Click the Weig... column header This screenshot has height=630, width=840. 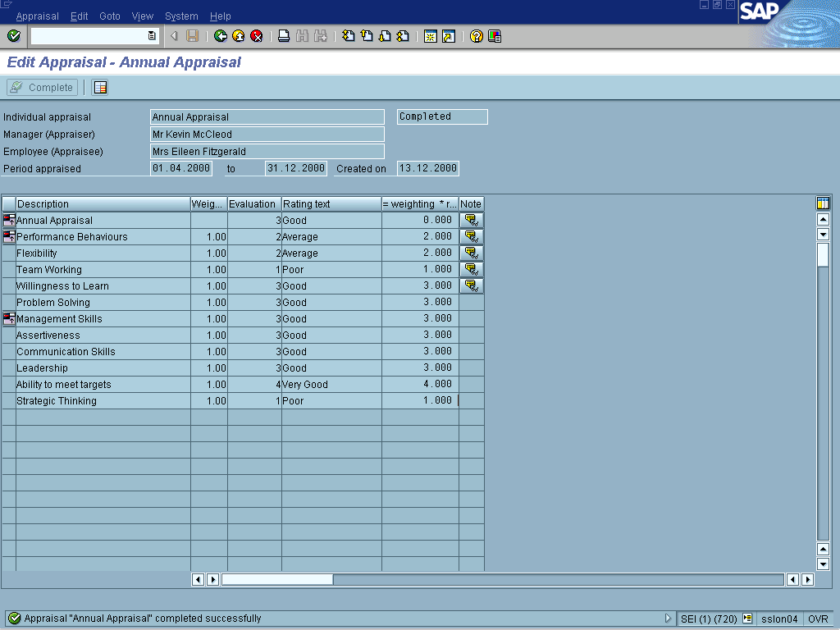tap(209, 204)
